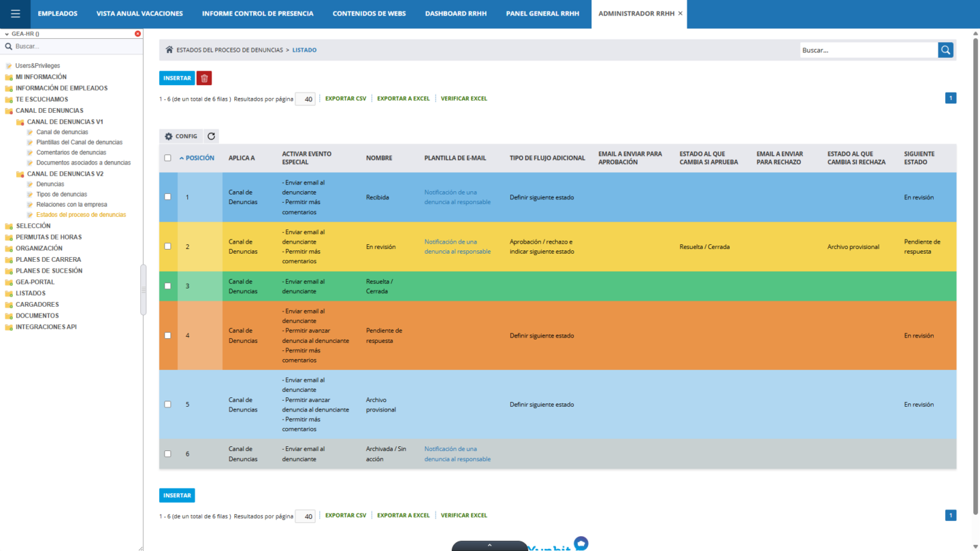Open the chat bubble widget
This screenshot has height=551, width=980.
[581, 543]
